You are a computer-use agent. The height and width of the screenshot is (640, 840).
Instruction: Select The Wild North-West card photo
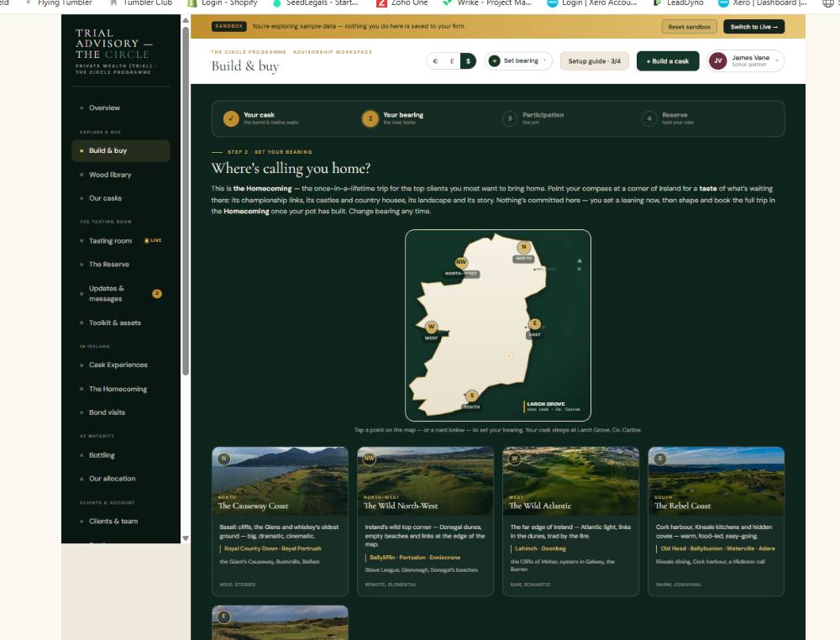point(425,480)
